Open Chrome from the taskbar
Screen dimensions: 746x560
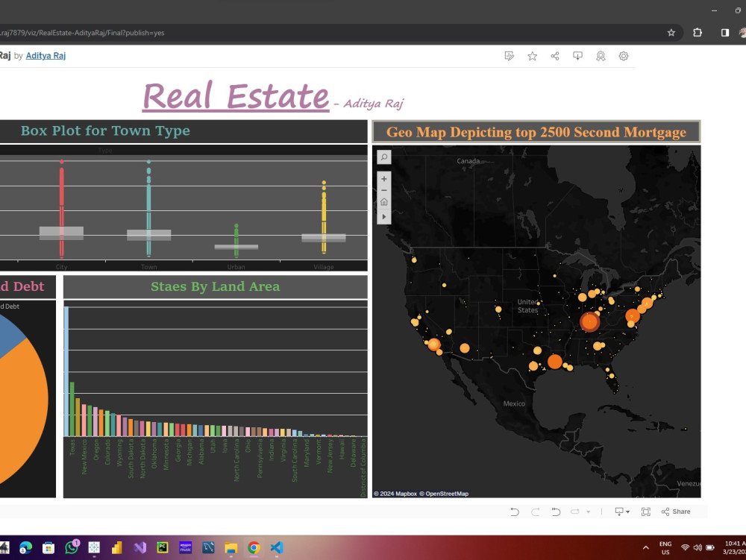254,548
